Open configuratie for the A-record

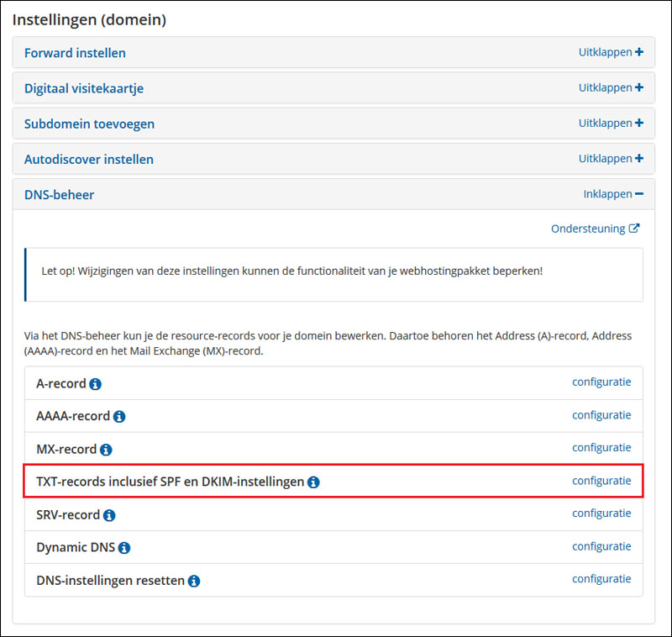pyautogui.click(x=601, y=382)
